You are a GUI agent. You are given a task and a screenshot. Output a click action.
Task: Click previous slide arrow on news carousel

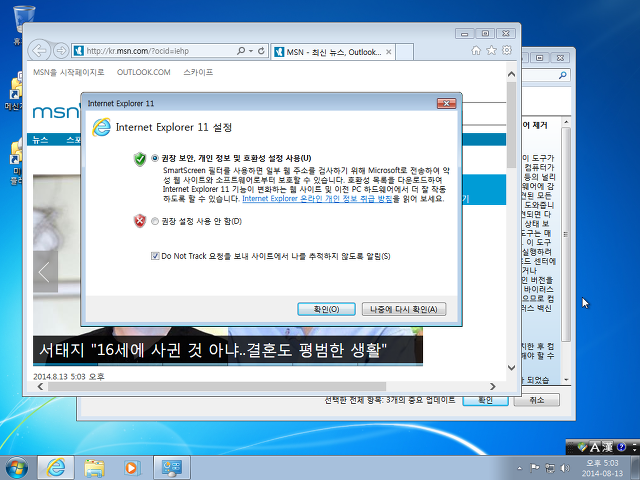pyautogui.click(x=44, y=271)
